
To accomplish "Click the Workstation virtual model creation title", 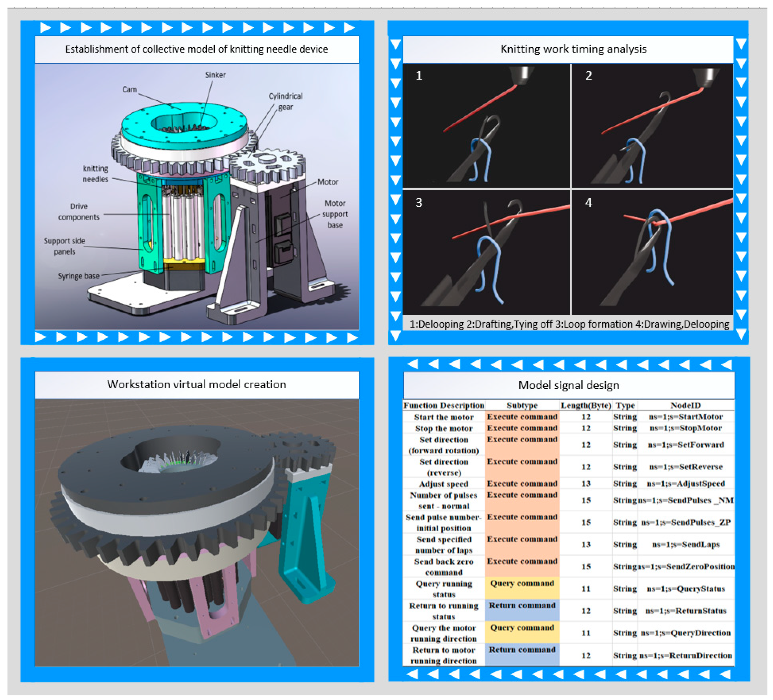I will (x=196, y=384).
